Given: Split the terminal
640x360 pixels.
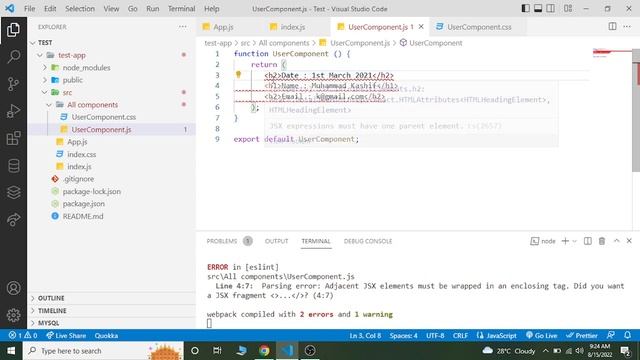Looking at the screenshot, I should pos(588,241).
